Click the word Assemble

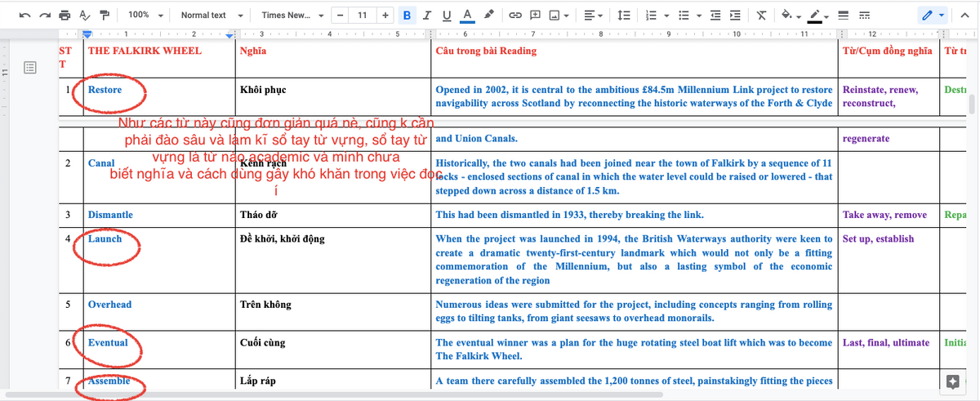109,381
